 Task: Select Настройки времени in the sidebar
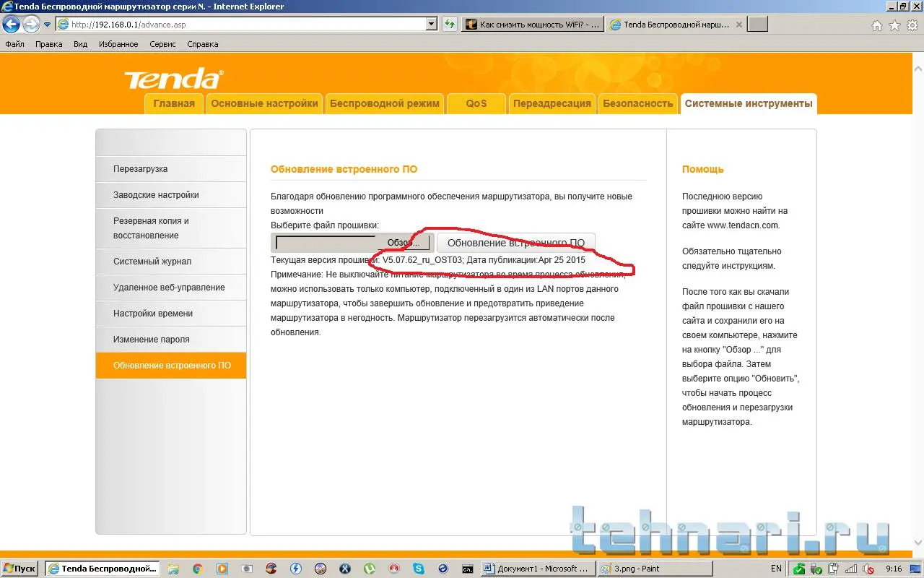[170, 314]
